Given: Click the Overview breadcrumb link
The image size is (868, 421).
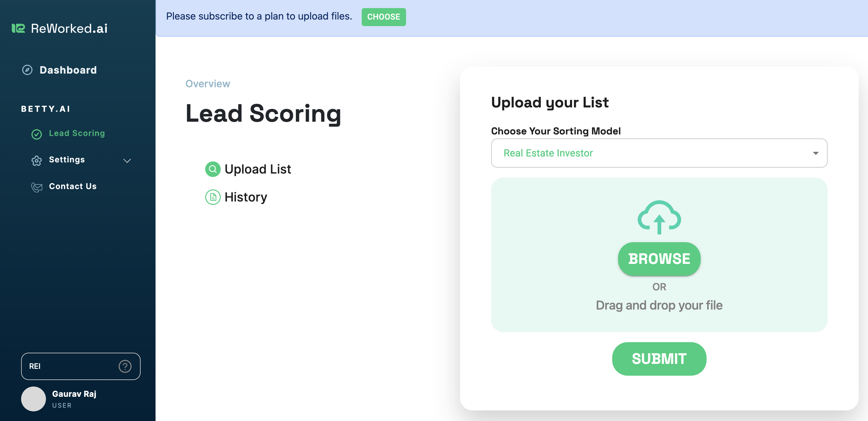Looking at the screenshot, I should [208, 84].
